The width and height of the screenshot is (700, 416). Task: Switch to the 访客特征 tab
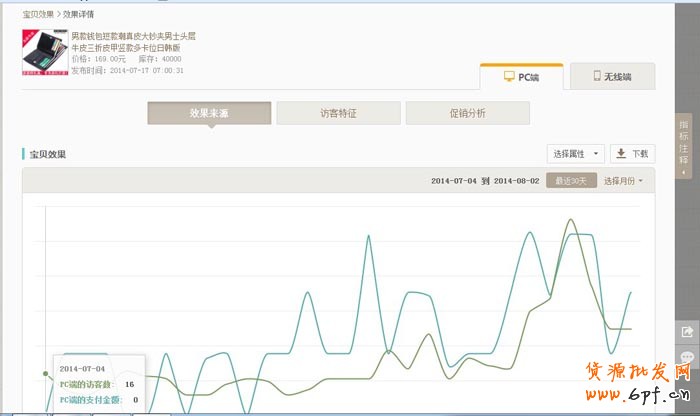point(338,113)
